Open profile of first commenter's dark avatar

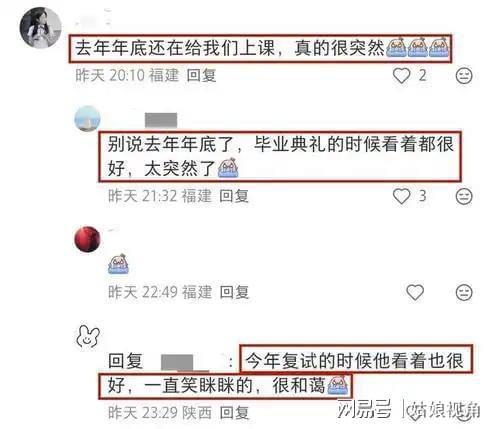pos(41,27)
